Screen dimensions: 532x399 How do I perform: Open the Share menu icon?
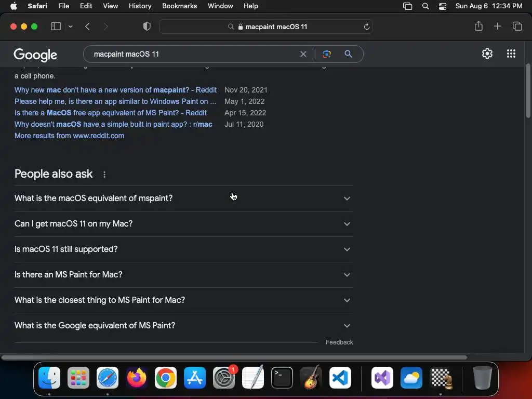[x=478, y=26]
